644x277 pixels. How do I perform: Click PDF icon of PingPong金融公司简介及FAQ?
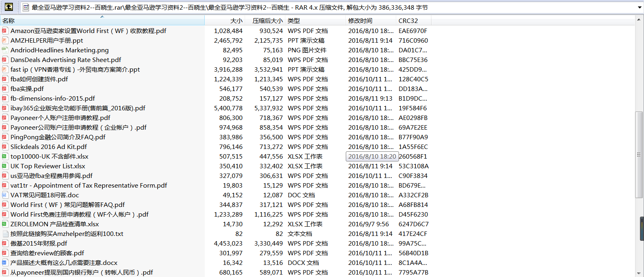coord(5,137)
